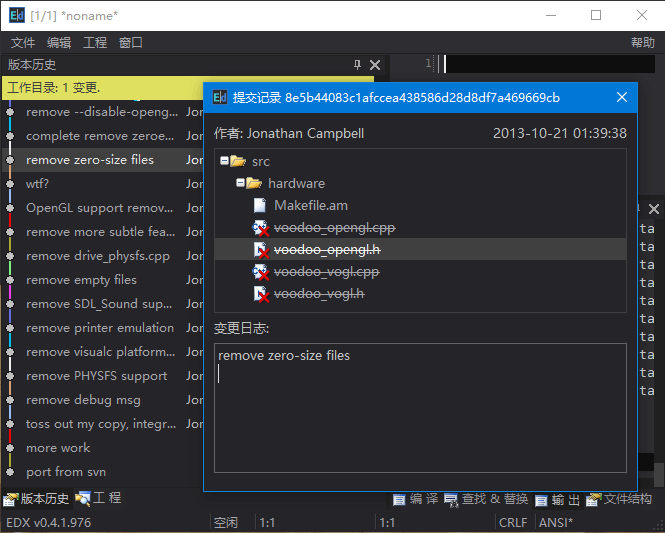Click the 空闲 status indicator
The width and height of the screenshot is (665, 533).
point(226,523)
